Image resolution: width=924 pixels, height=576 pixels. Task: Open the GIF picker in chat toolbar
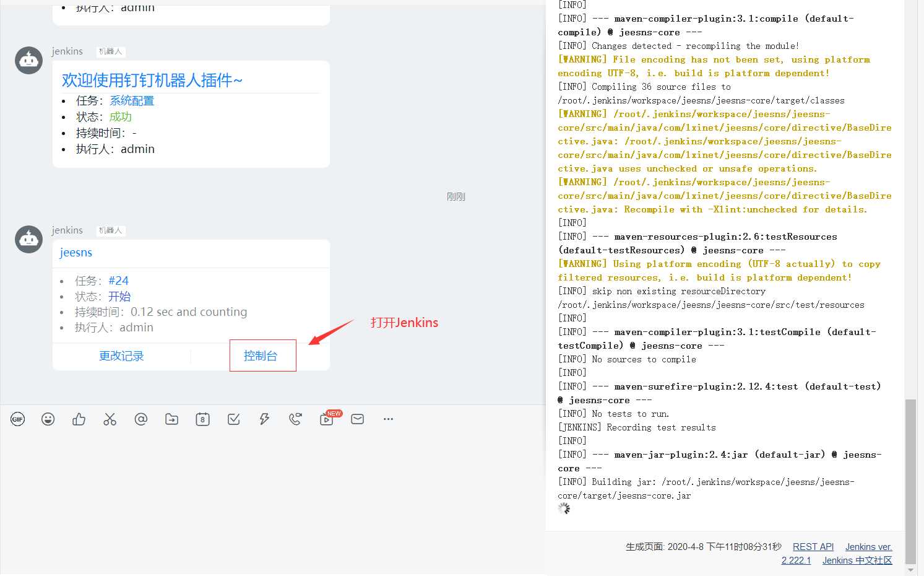(17, 419)
